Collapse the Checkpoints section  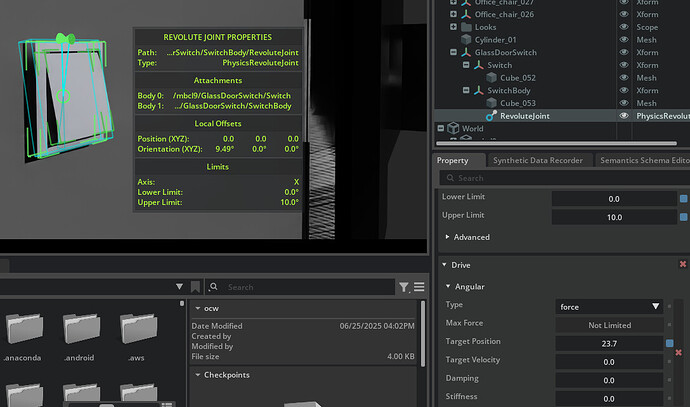point(198,375)
